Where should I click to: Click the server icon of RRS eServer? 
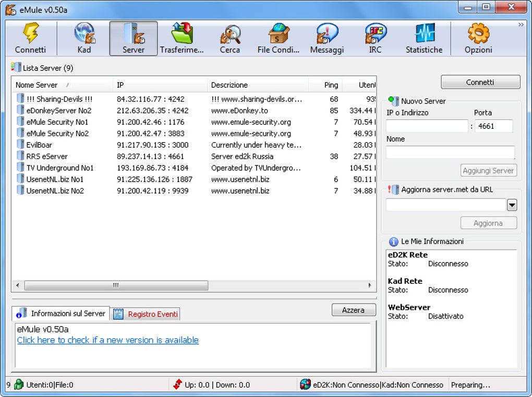[20, 156]
